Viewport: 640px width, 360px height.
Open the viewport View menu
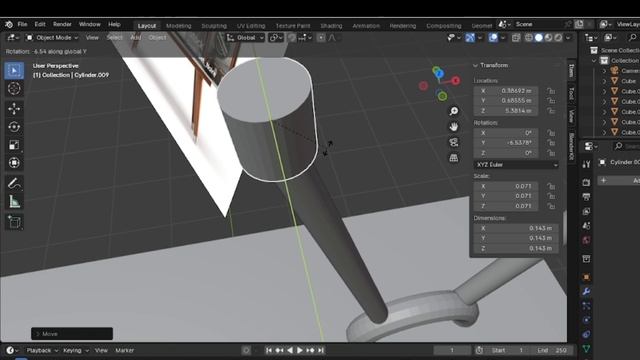coord(92,38)
